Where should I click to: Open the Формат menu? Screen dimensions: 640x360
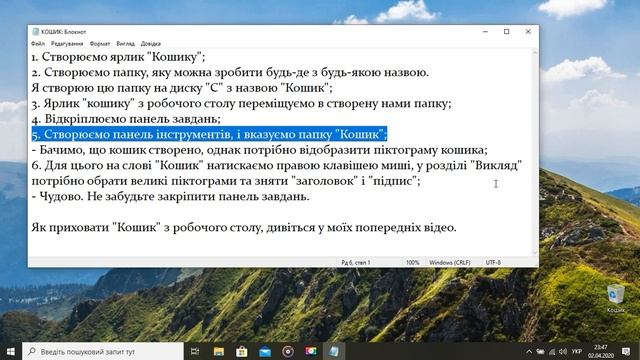tap(100, 43)
